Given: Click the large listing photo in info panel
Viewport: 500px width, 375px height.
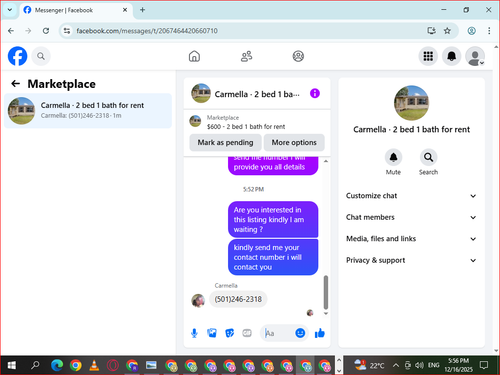Looking at the screenshot, I should (x=411, y=103).
